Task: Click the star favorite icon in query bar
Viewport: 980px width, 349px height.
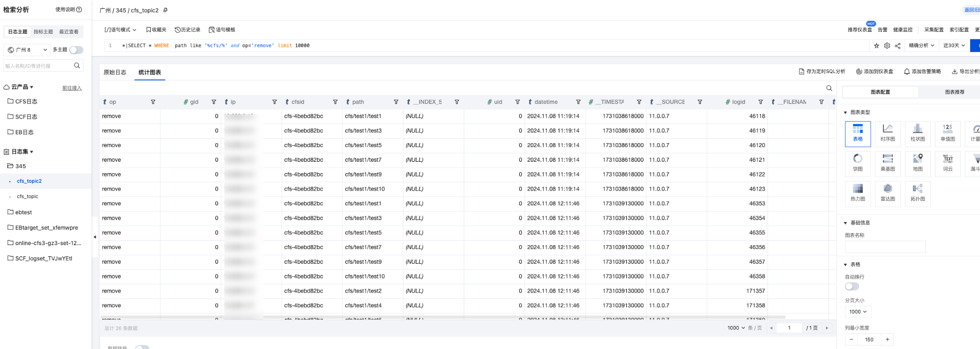Action: 876,46
